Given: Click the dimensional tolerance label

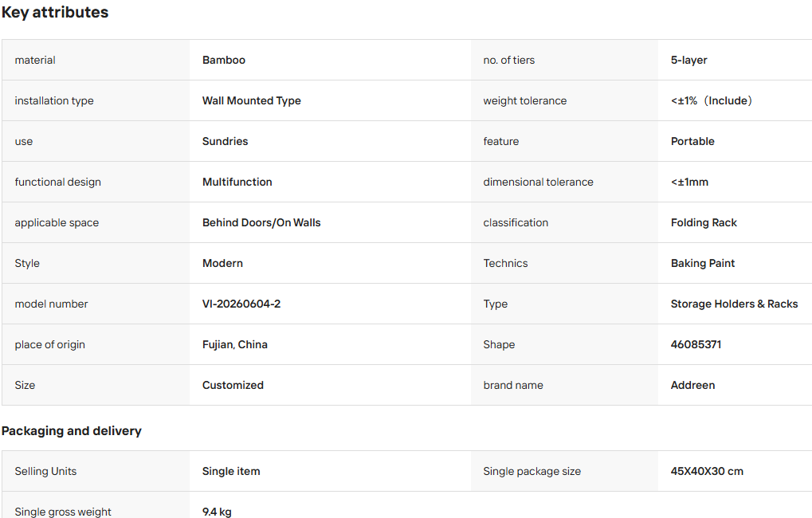Looking at the screenshot, I should 538,182.
